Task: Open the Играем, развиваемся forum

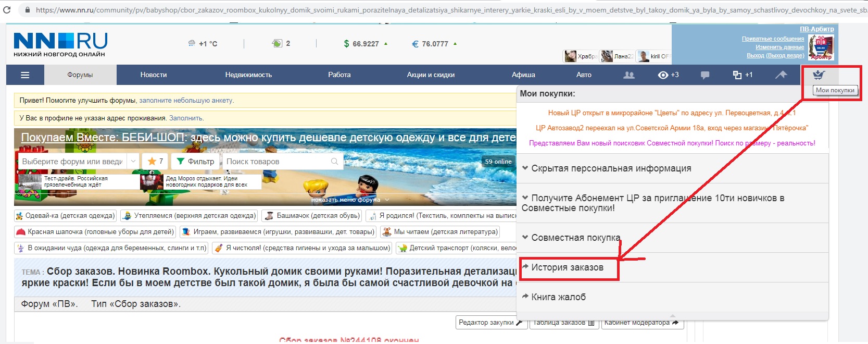Action: coord(278,232)
